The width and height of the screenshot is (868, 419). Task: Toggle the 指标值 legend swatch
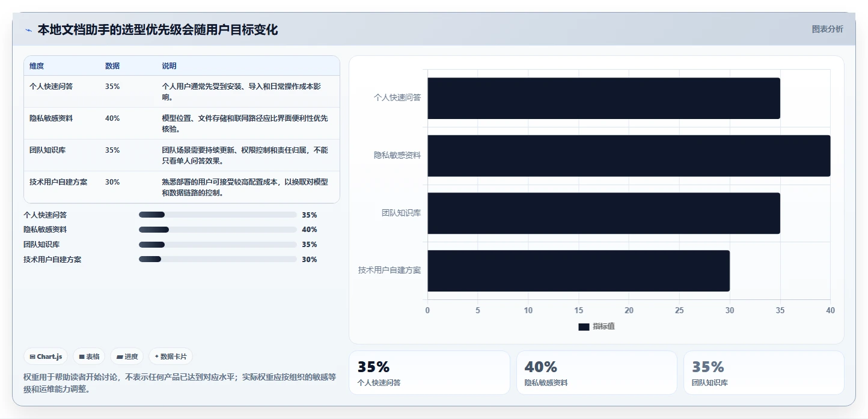point(584,326)
